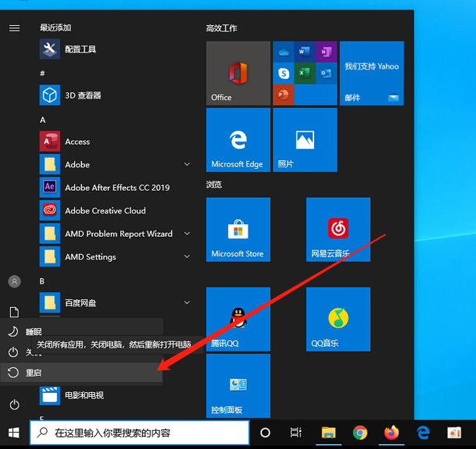Click the hamburger menu at top left
This screenshot has width=476, height=449.
click(x=14, y=28)
